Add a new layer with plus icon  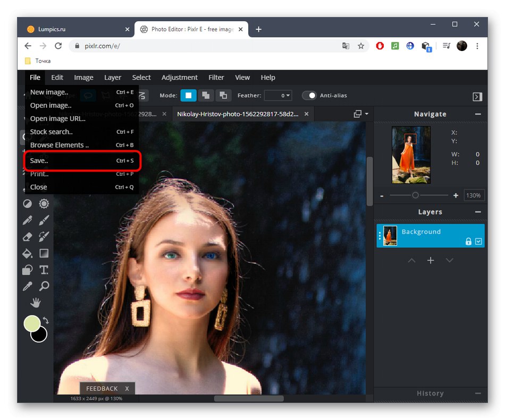click(431, 260)
